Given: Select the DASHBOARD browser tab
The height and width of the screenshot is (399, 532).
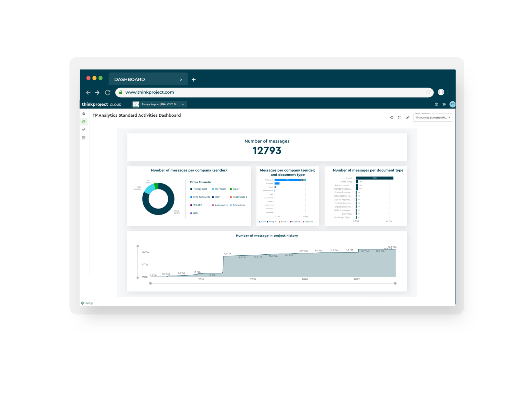Looking at the screenshot, I should [x=130, y=79].
